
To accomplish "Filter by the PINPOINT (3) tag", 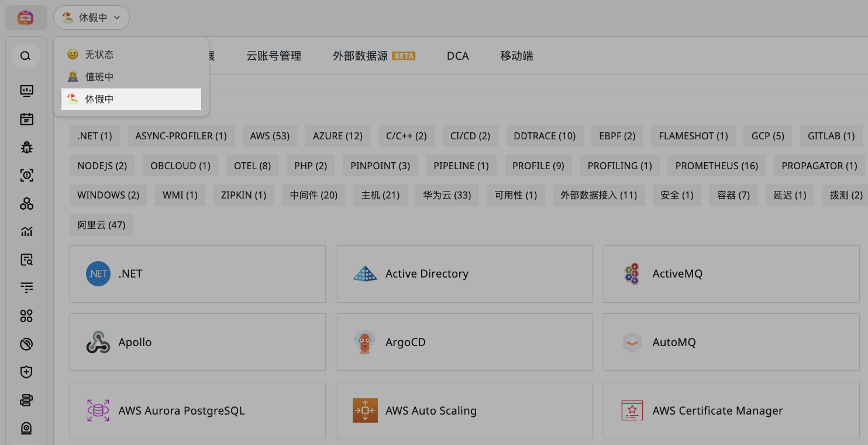I will [x=380, y=166].
